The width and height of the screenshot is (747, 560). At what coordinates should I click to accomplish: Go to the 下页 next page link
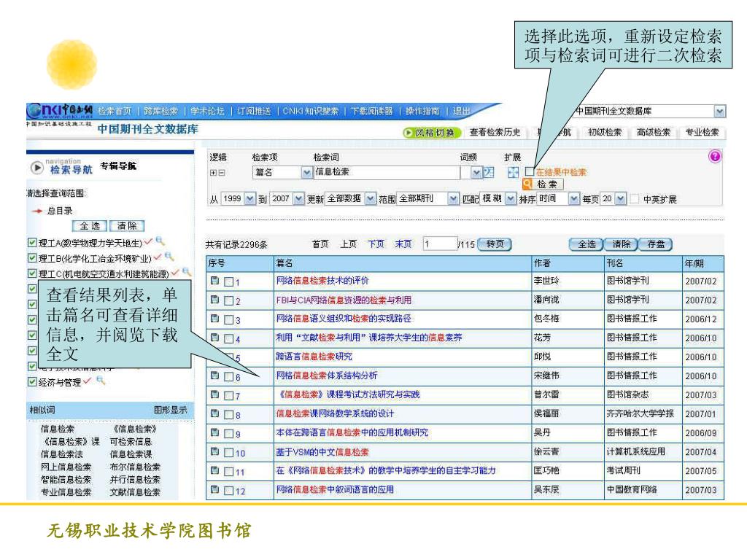click(376, 244)
